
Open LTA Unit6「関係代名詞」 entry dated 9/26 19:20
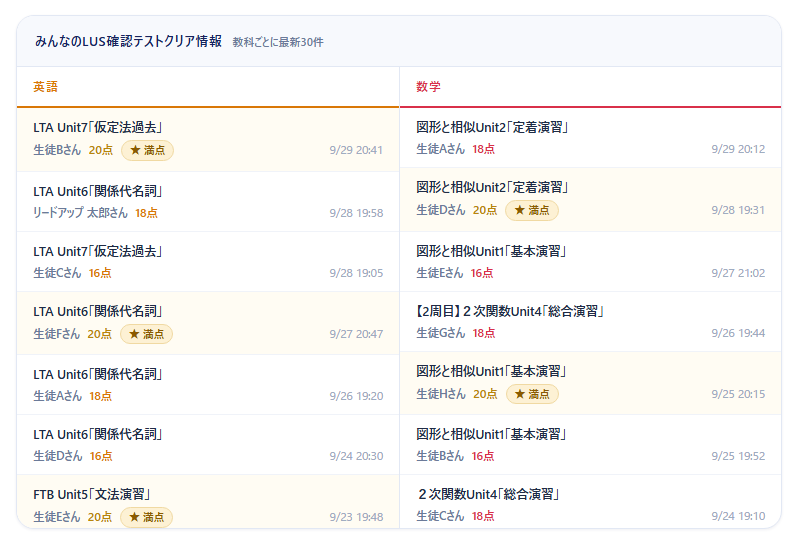coord(208,385)
